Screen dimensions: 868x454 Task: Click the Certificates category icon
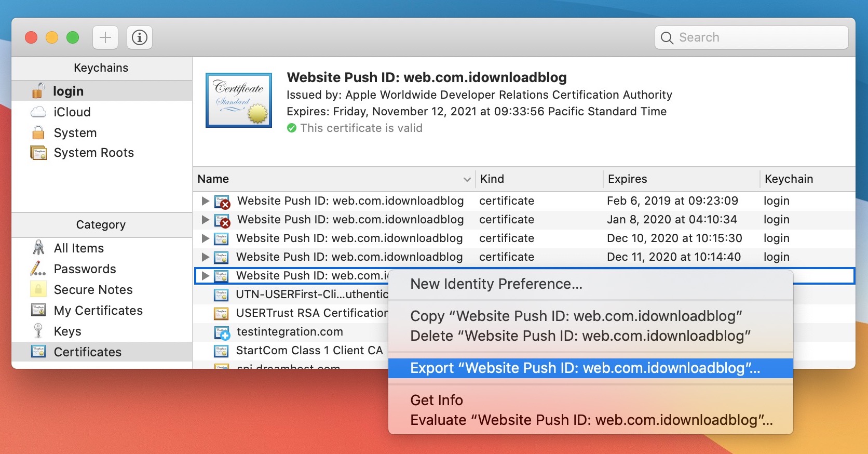pos(38,352)
